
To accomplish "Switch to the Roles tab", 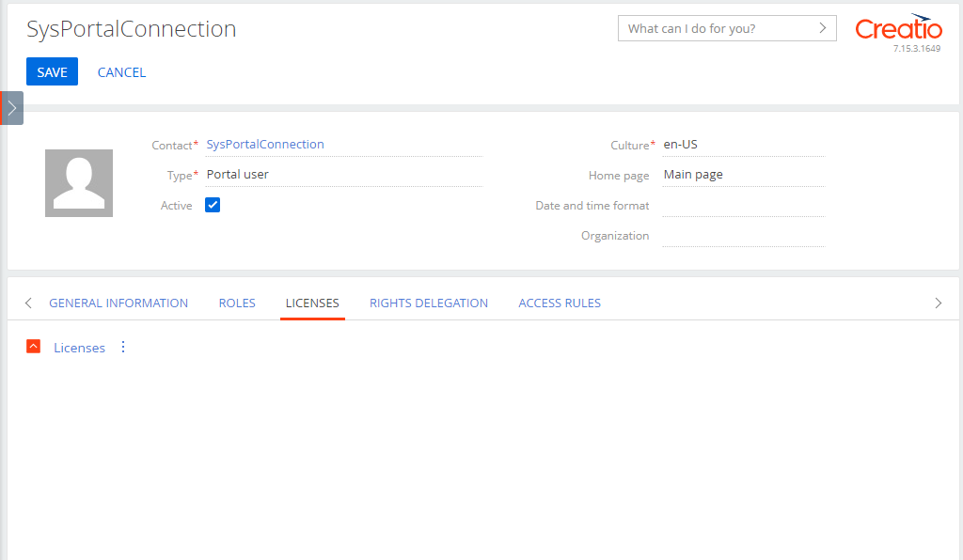I will pos(237,303).
